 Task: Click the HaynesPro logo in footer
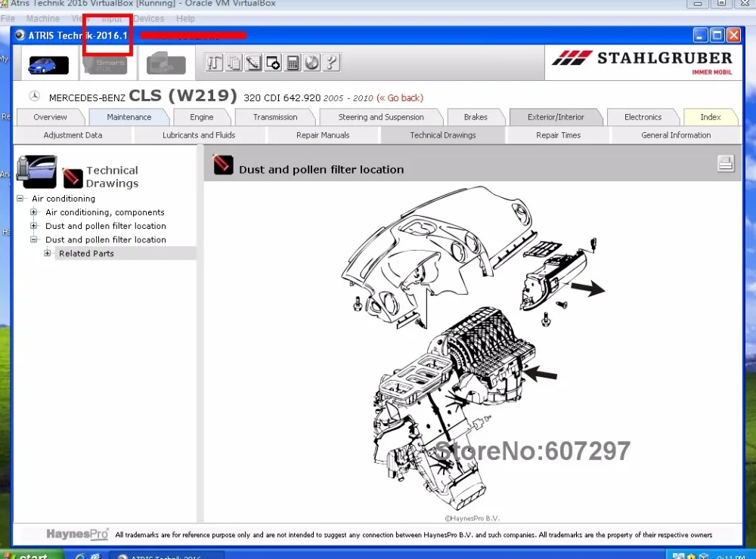(x=77, y=534)
